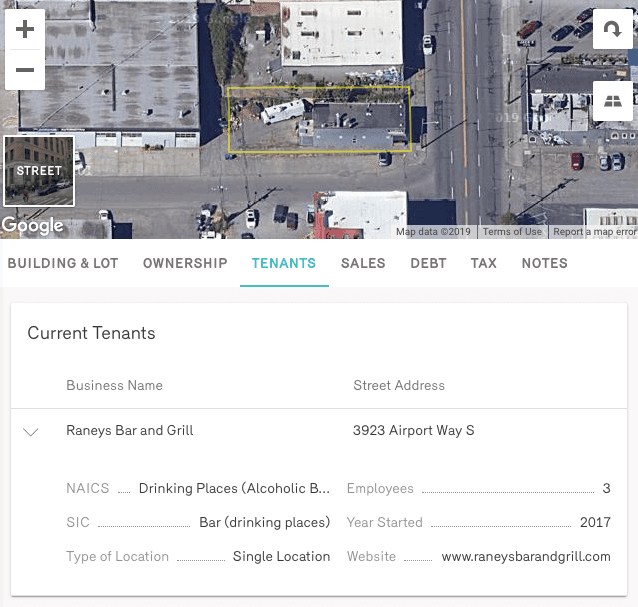Screen dimensions: 638x607
Task: Visit the www.raneysbarandgrill.com website link
Action: tap(525, 557)
